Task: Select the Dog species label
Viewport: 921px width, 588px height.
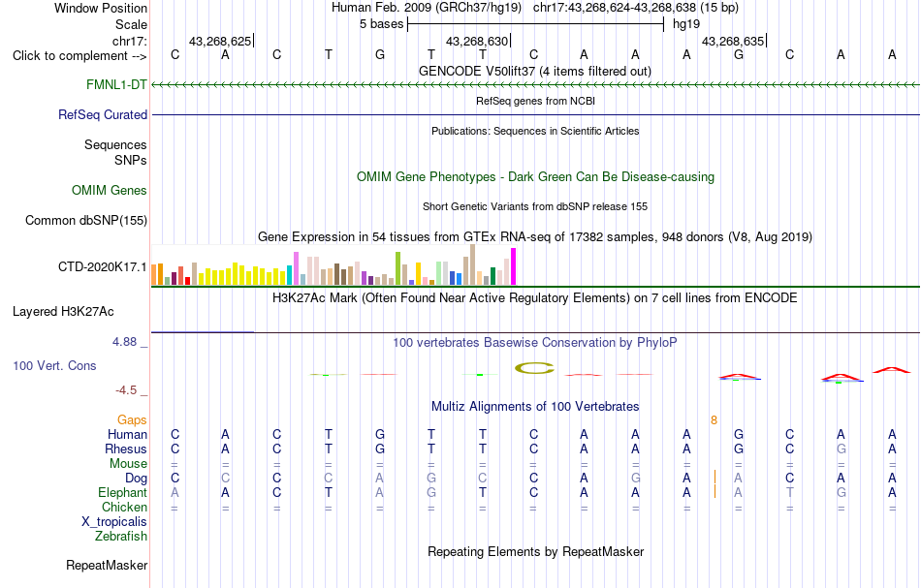Action: [x=137, y=479]
